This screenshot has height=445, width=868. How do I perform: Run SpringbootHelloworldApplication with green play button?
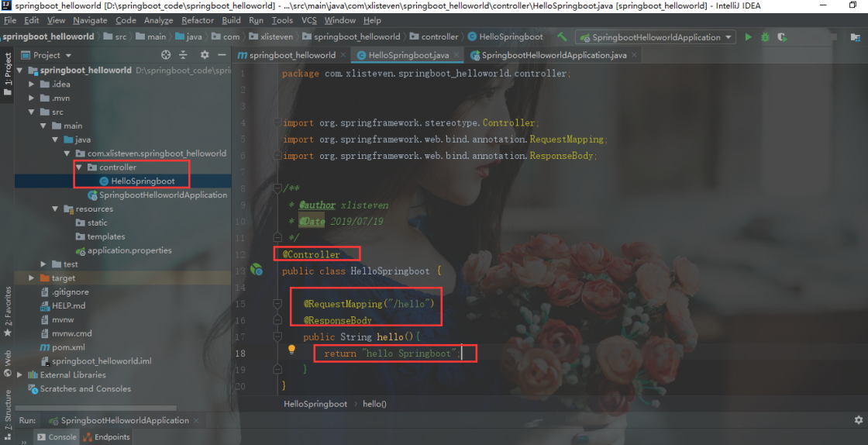coord(749,37)
